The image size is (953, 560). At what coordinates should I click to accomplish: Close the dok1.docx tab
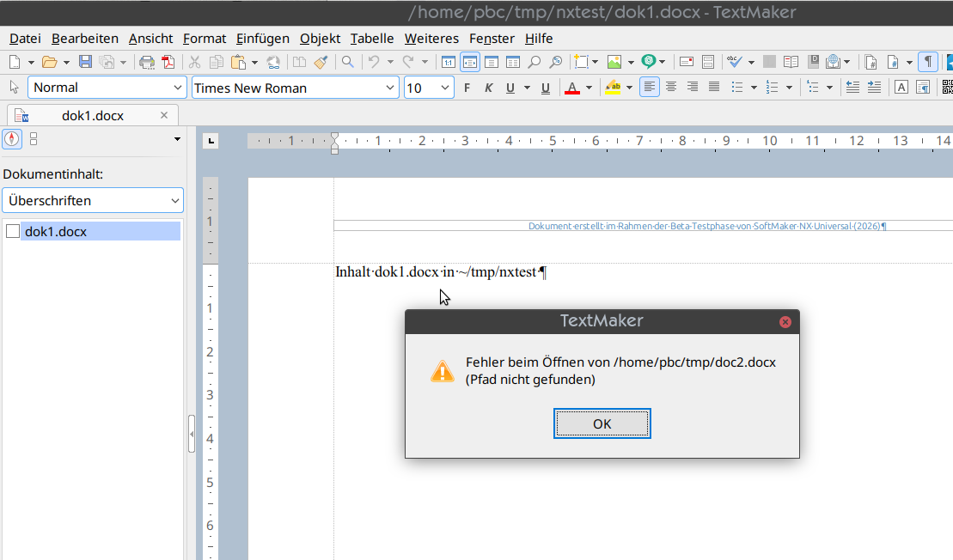click(x=164, y=115)
